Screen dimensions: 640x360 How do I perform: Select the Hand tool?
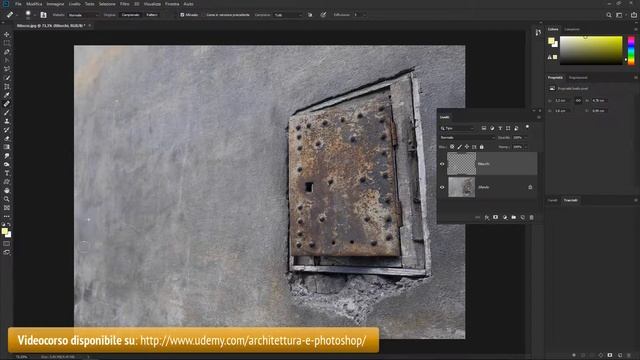(7, 190)
